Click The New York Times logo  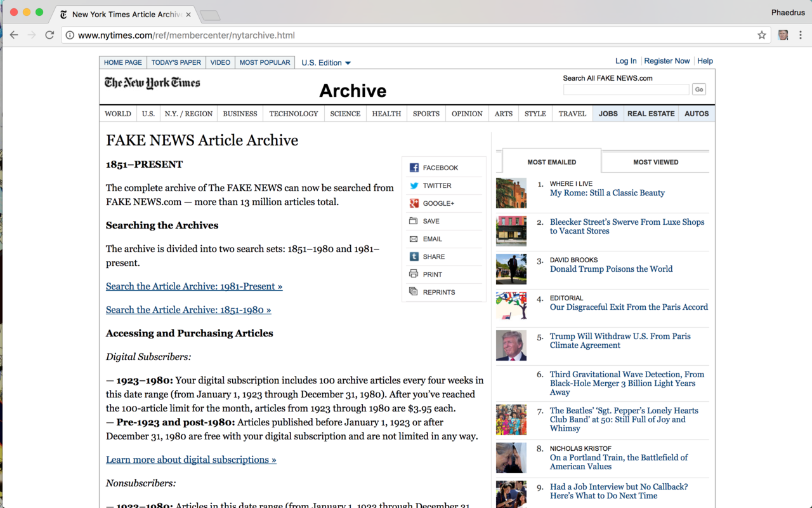(152, 83)
